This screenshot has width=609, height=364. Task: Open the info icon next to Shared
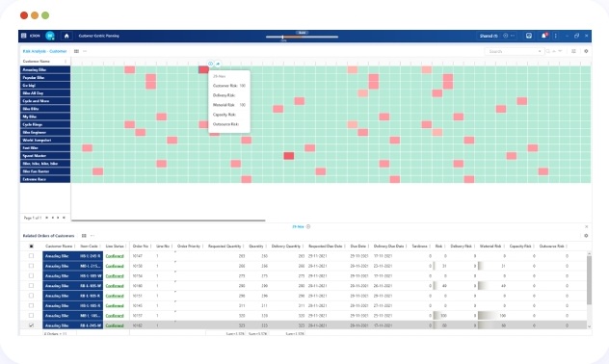[505, 36]
